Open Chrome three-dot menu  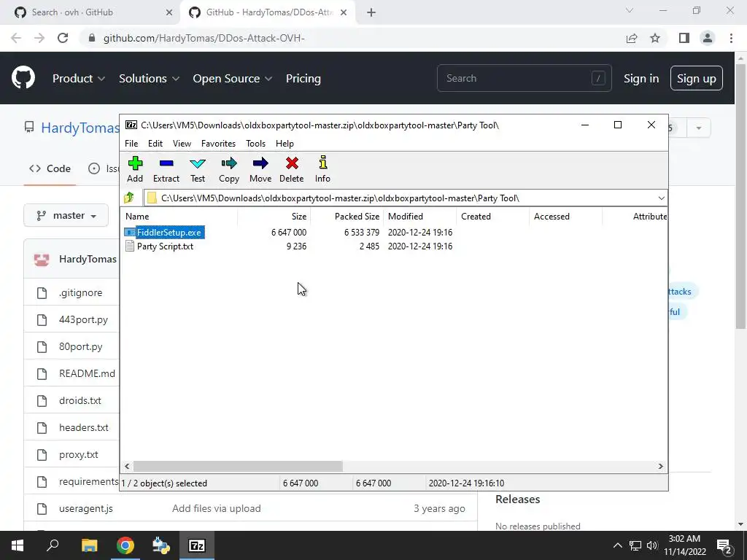point(731,38)
